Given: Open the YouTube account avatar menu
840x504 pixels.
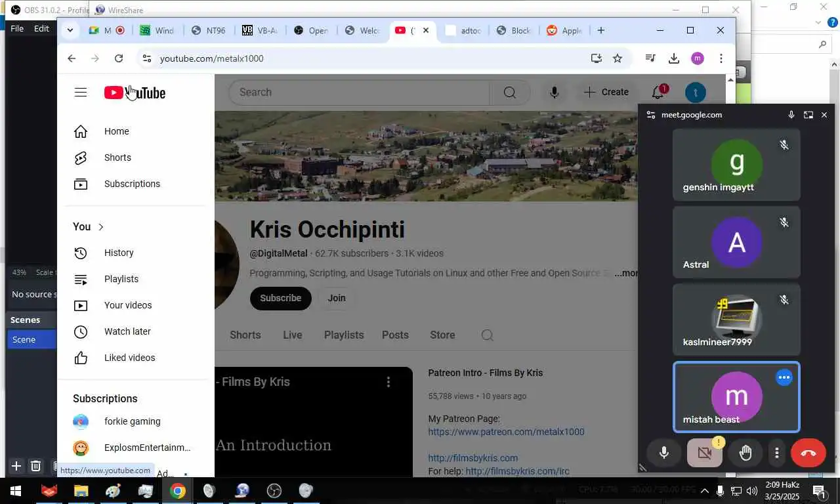Looking at the screenshot, I should 696,93.
